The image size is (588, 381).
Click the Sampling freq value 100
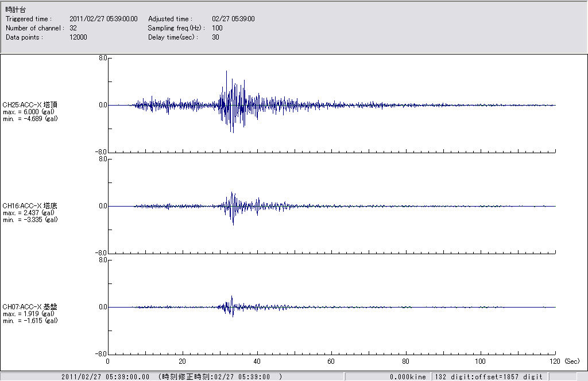tap(217, 28)
